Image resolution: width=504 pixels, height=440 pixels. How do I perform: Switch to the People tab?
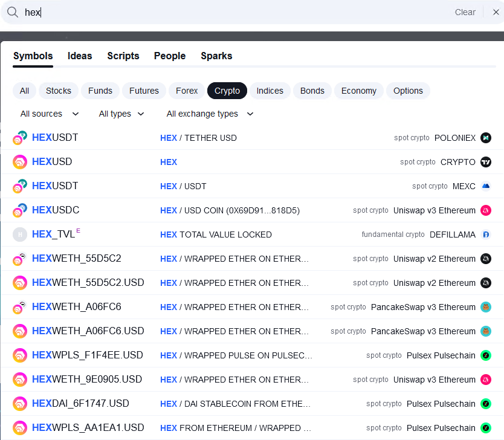pyautogui.click(x=170, y=56)
